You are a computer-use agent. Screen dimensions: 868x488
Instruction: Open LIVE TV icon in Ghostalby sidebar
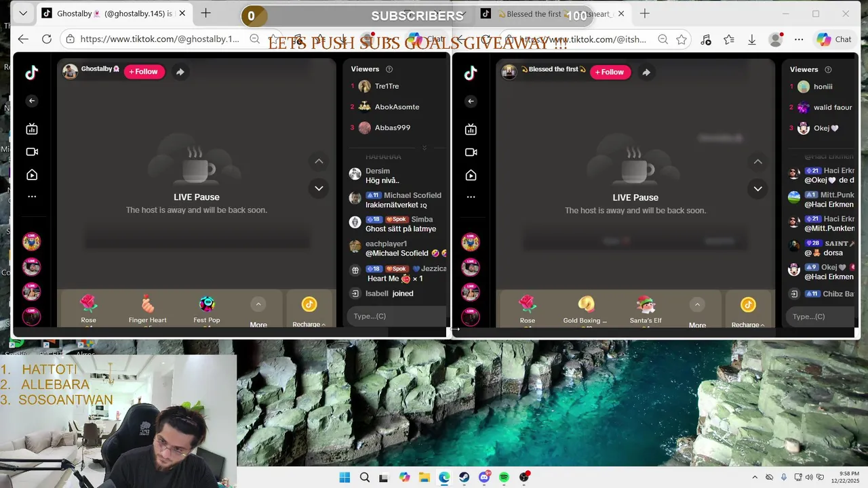click(x=32, y=129)
